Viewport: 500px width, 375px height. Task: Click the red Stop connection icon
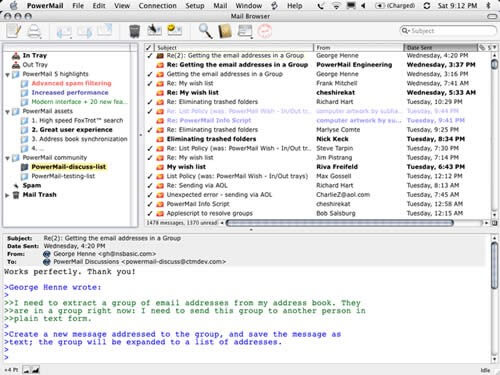coord(265,31)
